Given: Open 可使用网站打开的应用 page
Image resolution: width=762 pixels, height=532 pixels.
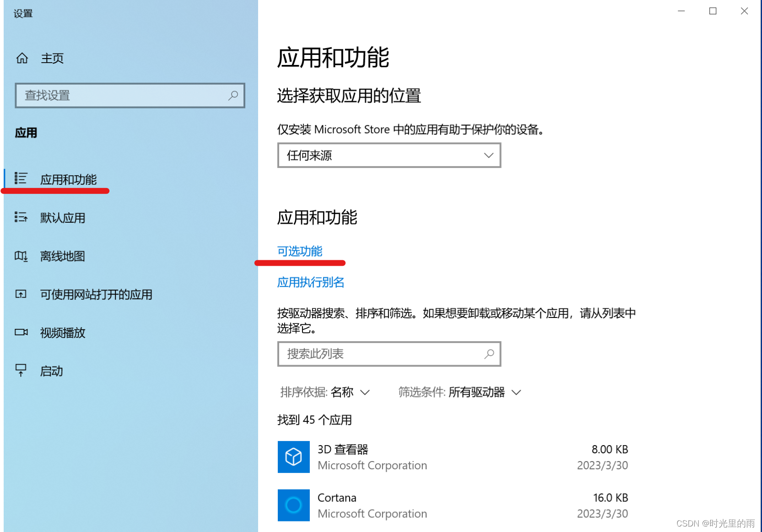Looking at the screenshot, I should pos(96,295).
